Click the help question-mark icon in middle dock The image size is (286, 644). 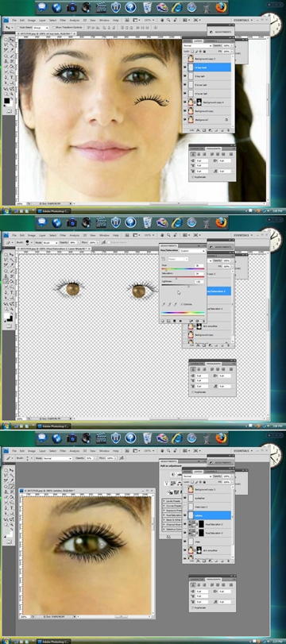tap(130, 222)
